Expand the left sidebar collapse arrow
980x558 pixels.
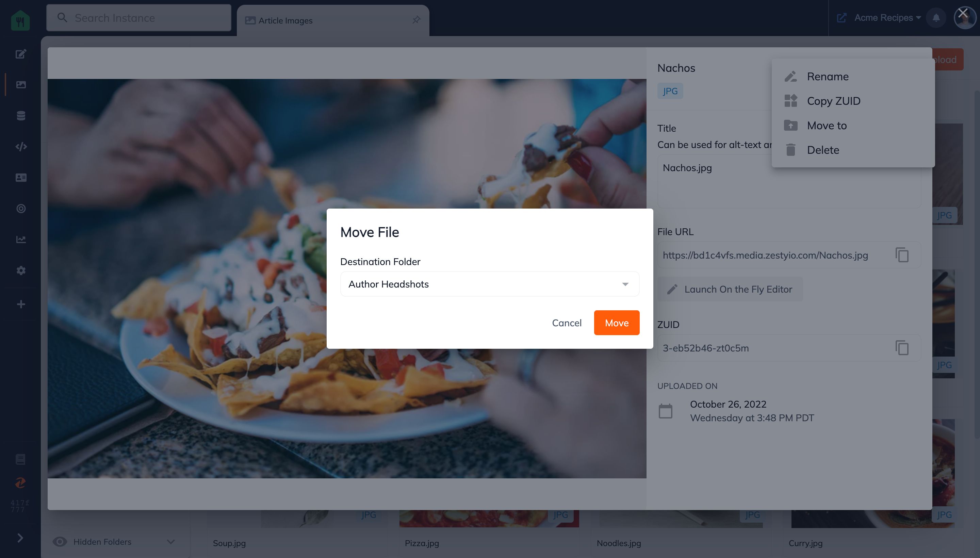[x=19, y=538]
